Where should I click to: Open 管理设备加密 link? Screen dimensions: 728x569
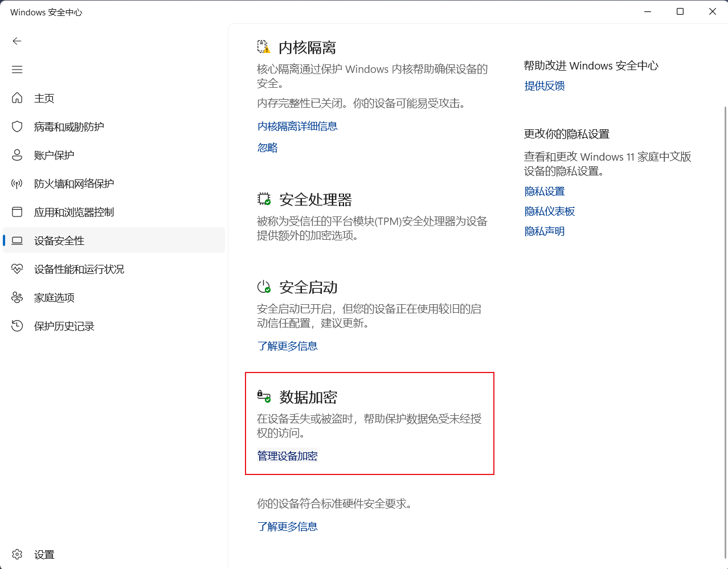coord(288,456)
